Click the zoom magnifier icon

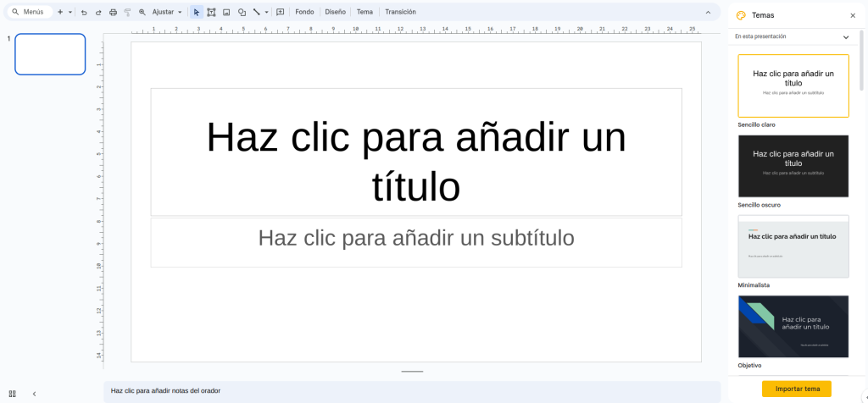(142, 12)
